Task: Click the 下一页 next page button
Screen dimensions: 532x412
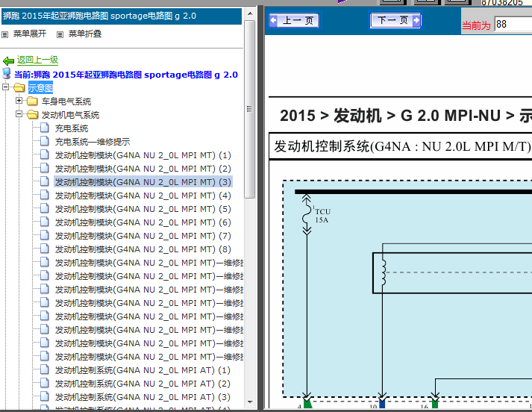Action: point(395,20)
